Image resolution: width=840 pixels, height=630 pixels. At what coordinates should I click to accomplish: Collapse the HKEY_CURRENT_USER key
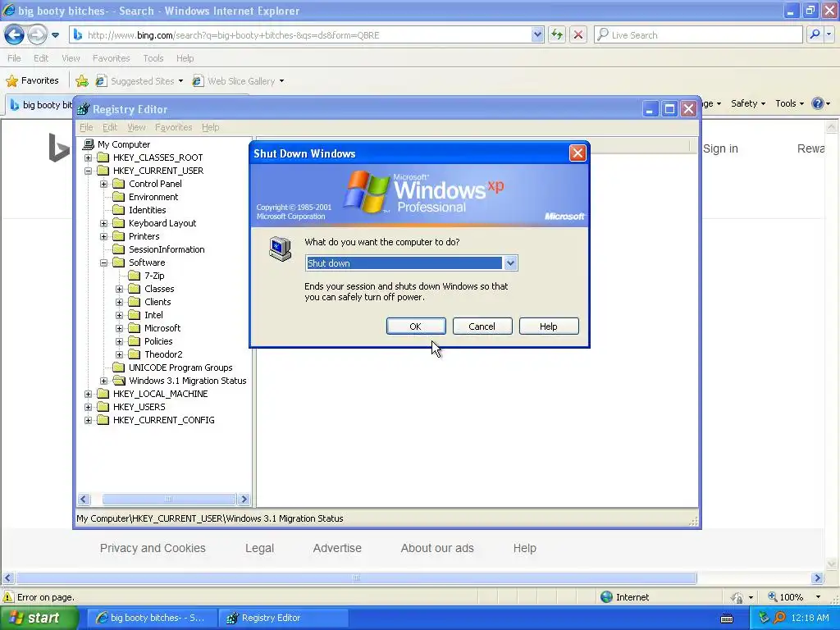89,171
